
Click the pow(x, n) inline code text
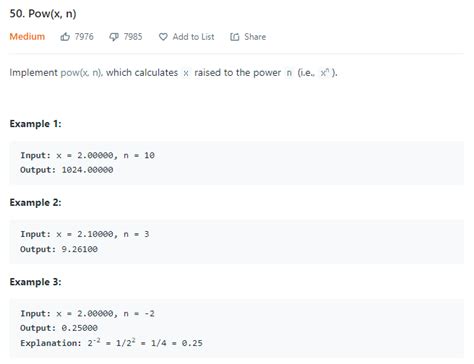point(81,72)
